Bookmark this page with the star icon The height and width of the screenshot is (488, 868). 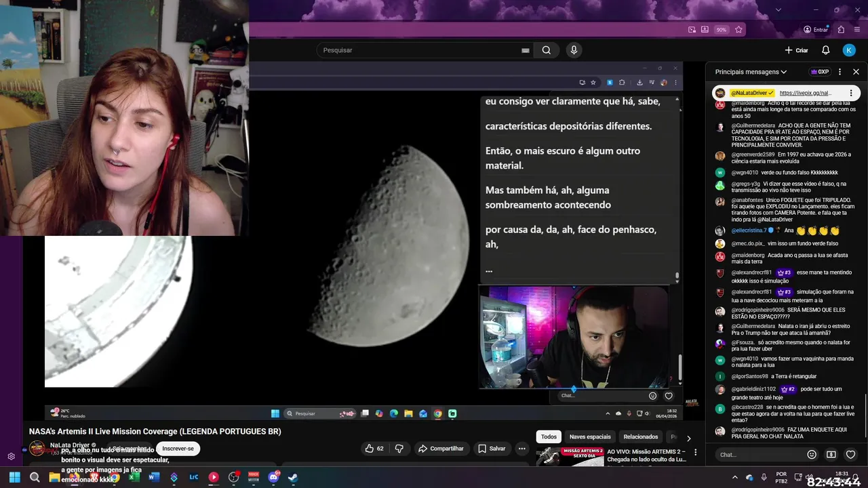point(738,30)
